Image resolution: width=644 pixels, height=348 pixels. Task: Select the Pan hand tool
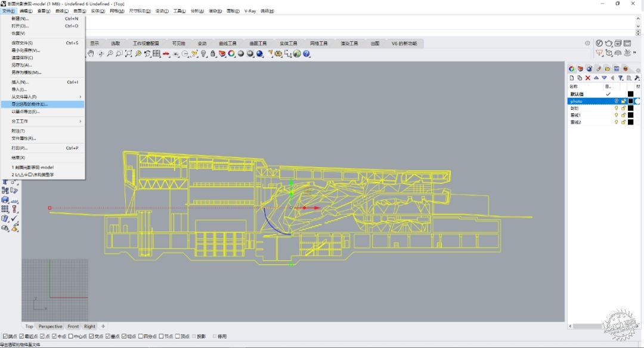(91, 54)
